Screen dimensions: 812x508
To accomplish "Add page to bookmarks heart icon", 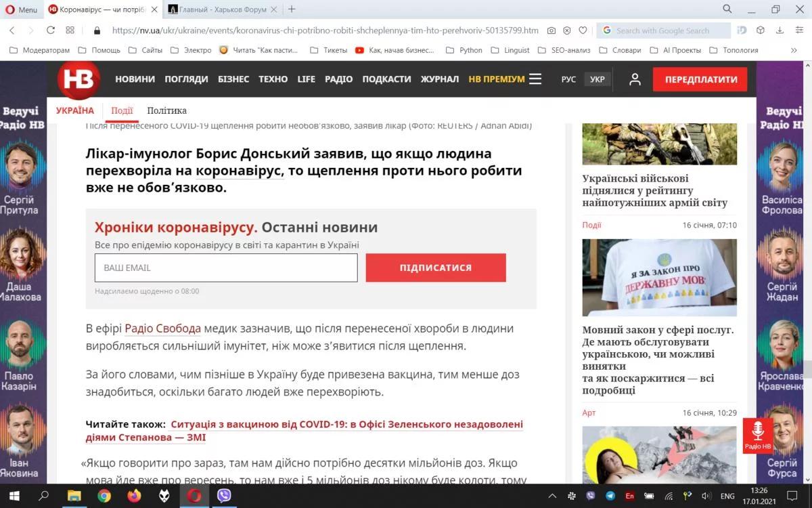I will tap(583, 30).
